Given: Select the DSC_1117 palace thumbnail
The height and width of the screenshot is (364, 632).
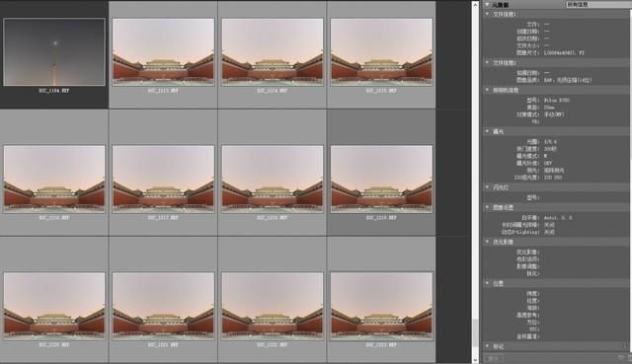Looking at the screenshot, I should 163,180.
